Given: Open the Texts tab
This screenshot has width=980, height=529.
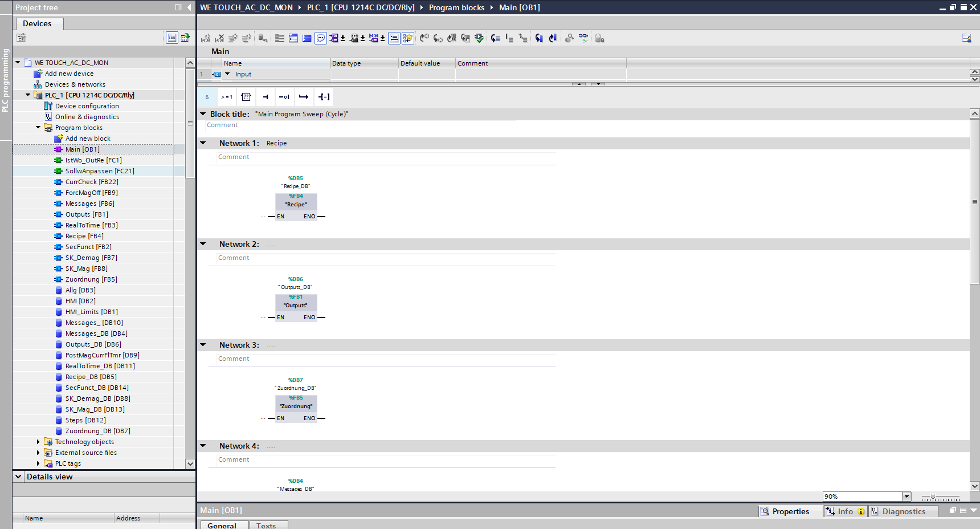Looking at the screenshot, I should (x=266, y=526).
